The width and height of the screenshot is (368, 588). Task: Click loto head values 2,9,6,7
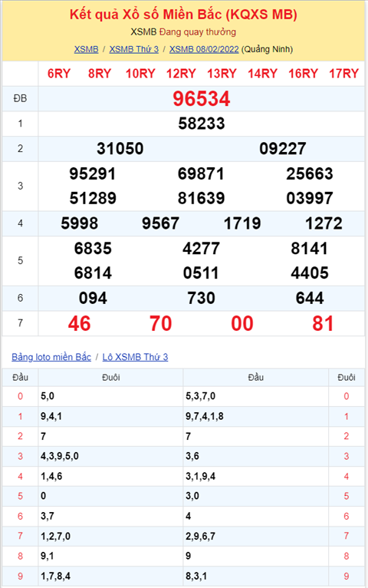coord(200,537)
